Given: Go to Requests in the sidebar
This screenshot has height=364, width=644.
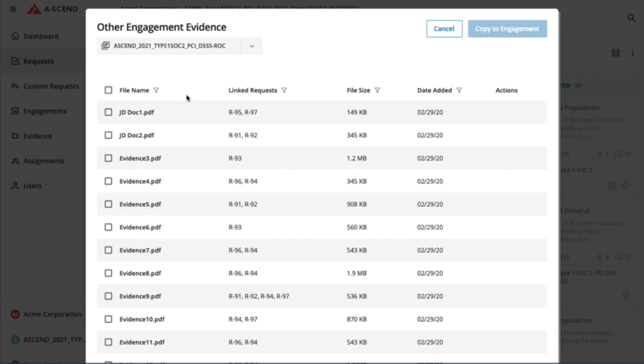Looking at the screenshot, I should (38, 61).
